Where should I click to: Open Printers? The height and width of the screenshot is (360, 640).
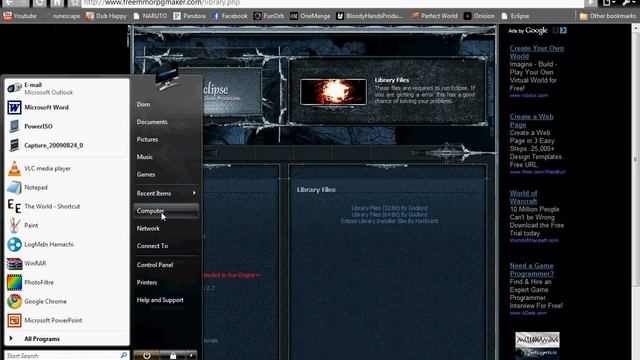tap(147, 282)
